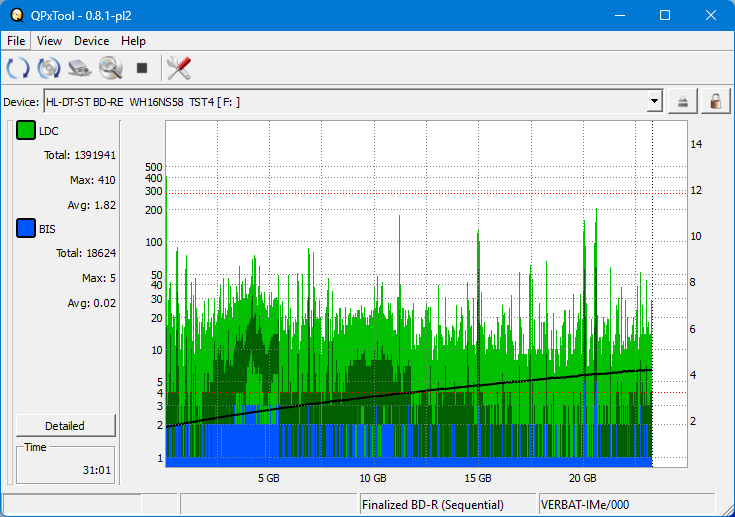Open preferences wrench and screwdriver icon
Screen dimensions: 735x517
point(179,68)
